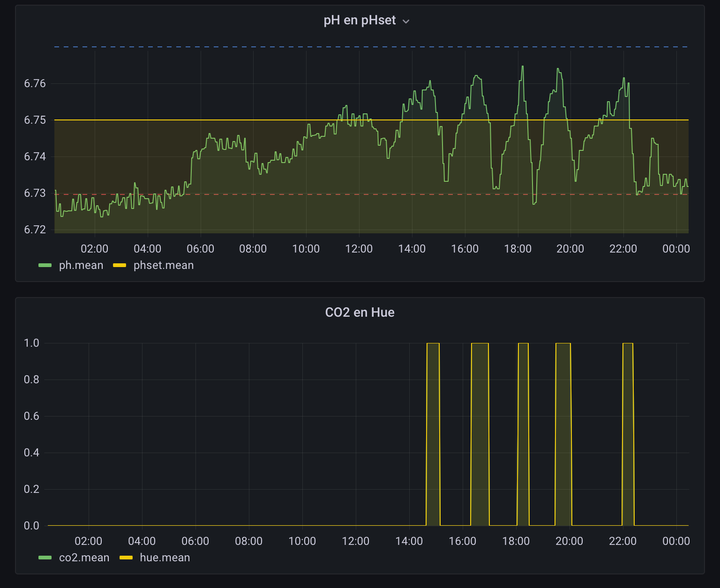Click the pH peak just after 18:00
This screenshot has width=720, height=588.
pos(522,67)
